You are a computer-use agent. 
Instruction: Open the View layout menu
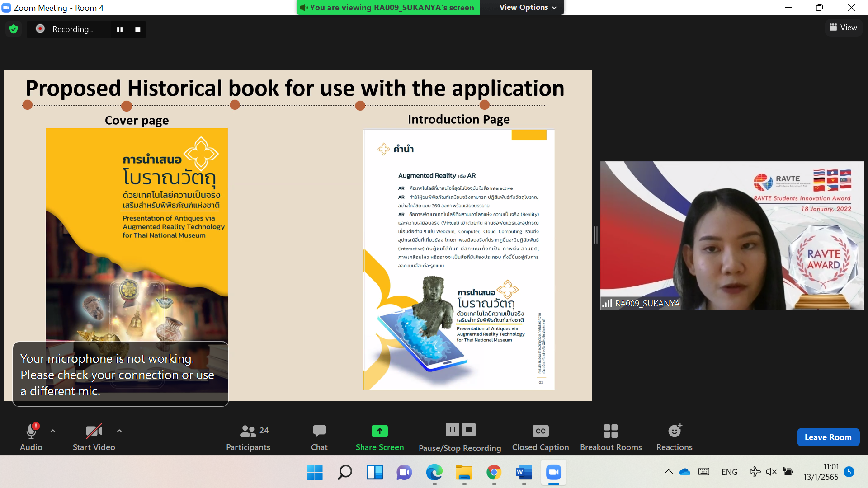pyautogui.click(x=843, y=28)
